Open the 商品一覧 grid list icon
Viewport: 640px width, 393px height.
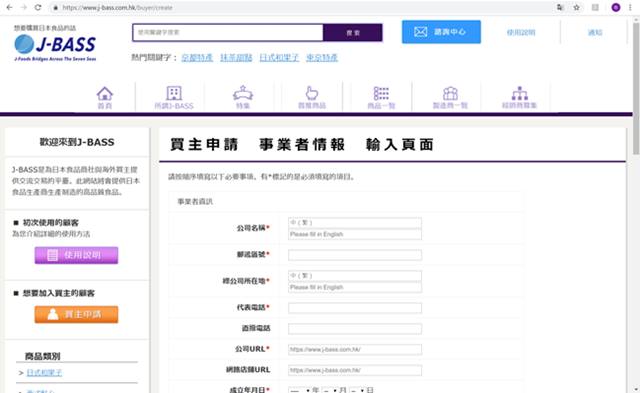tap(381, 93)
